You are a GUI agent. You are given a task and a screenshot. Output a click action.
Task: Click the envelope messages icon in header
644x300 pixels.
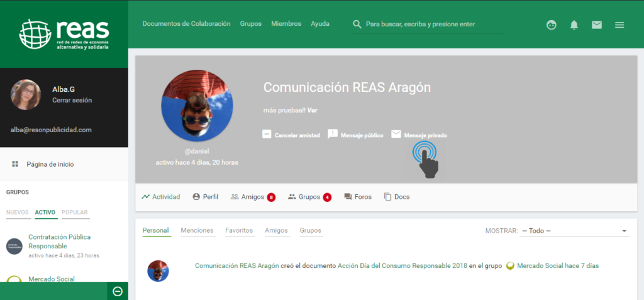click(x=596, y=25)
